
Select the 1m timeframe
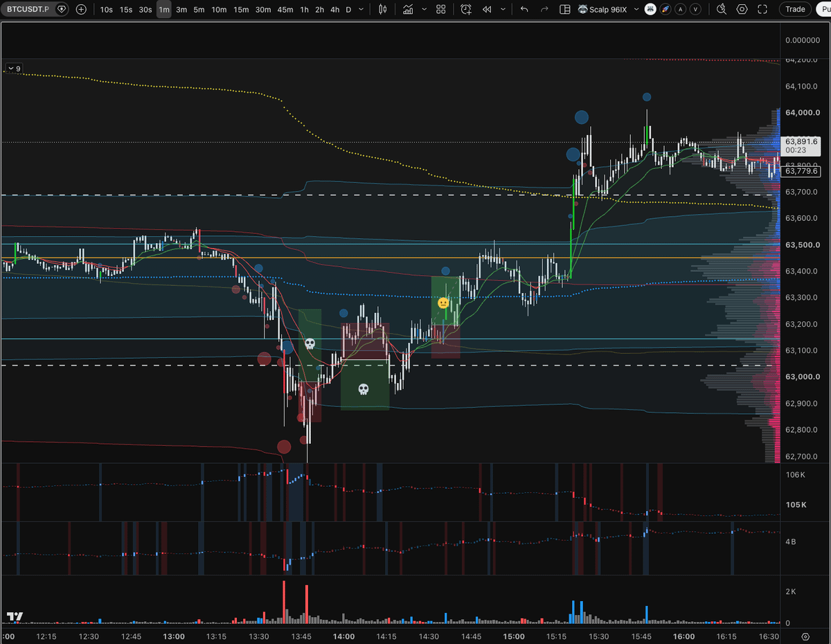(163, 9)
